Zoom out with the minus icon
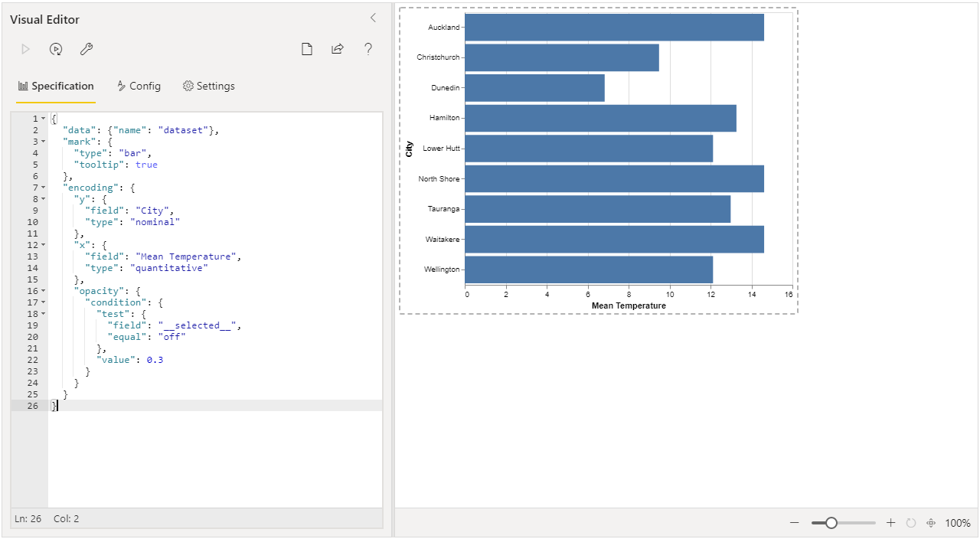This screenshot has height=539, width=980. (795, 523)
